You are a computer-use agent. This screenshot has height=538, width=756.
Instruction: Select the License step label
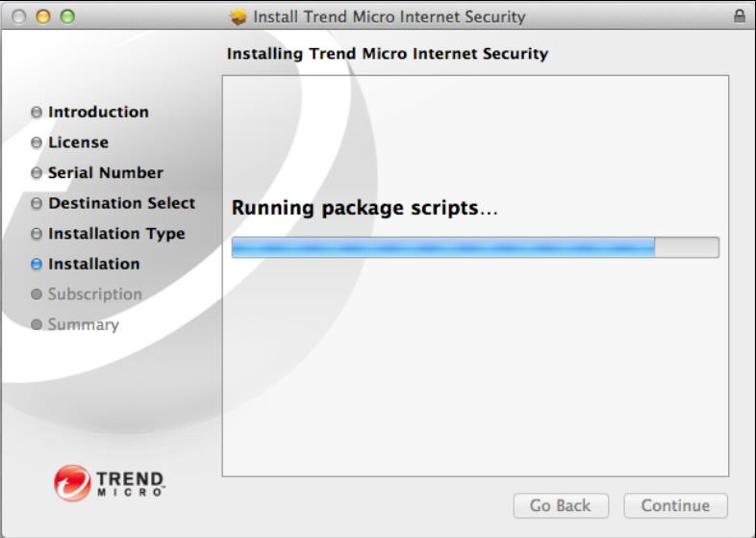pos(78,142)
